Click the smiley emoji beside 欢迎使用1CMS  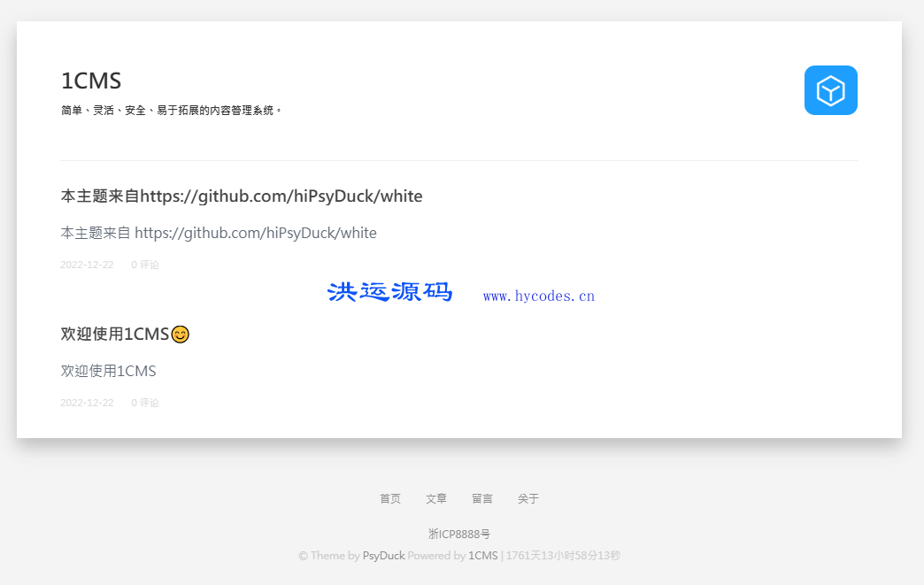click(x=180, y=334)
